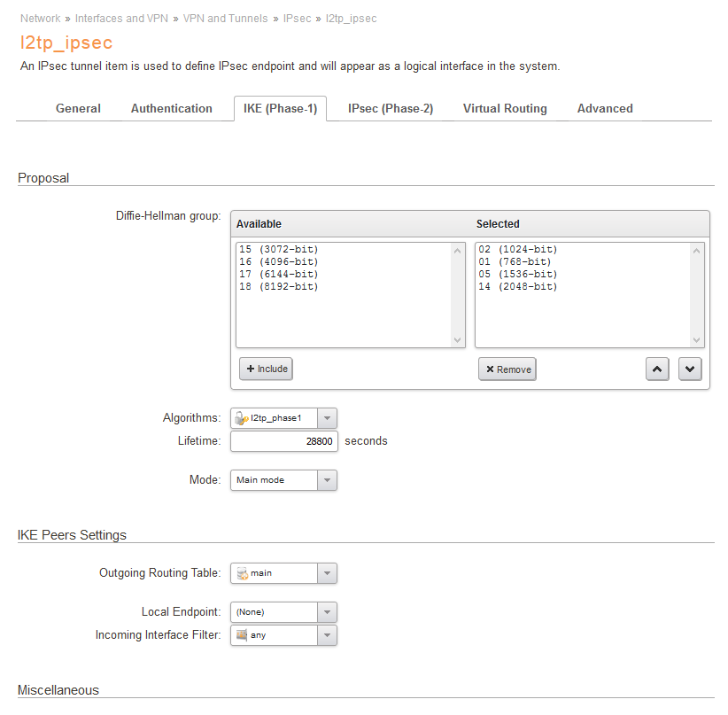728x715 pixels.
Task: Focus the Lifetime seconds input field
Action: pyautogui.click(x=284, y=441)
